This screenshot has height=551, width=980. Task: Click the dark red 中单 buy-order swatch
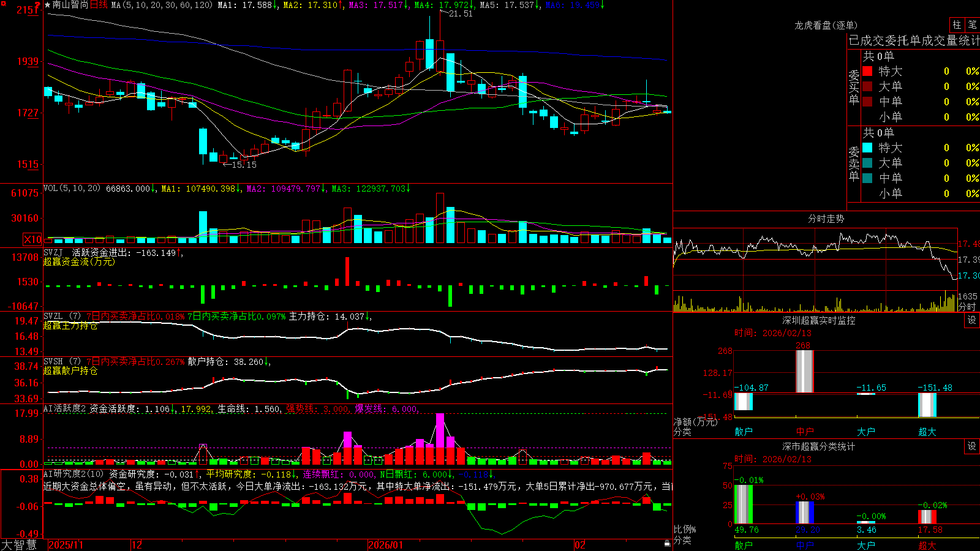pos(867,102)
